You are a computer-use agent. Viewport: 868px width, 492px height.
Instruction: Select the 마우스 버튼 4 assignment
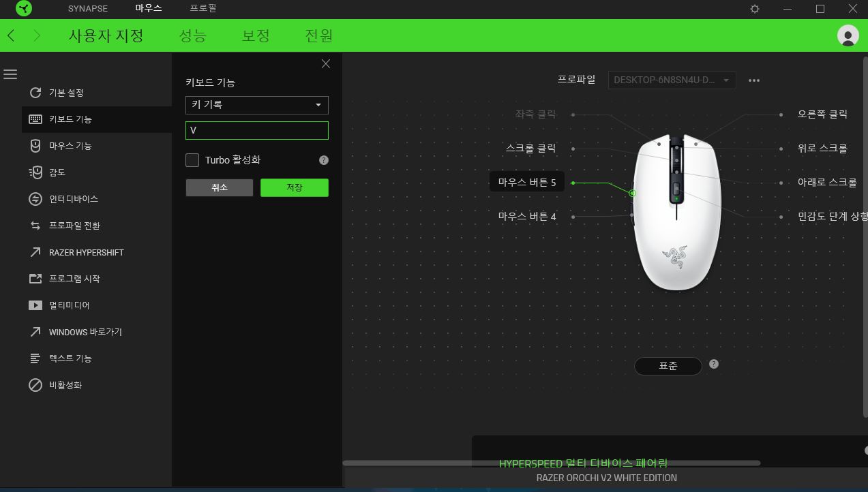(527, 217)
